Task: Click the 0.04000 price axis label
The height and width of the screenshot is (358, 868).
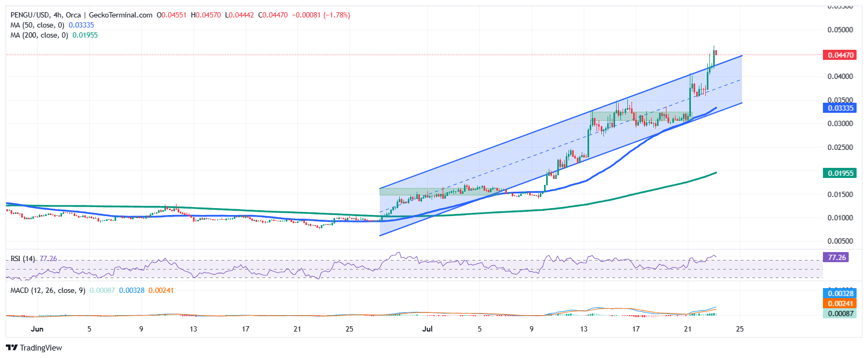Action: pos(840,76)
